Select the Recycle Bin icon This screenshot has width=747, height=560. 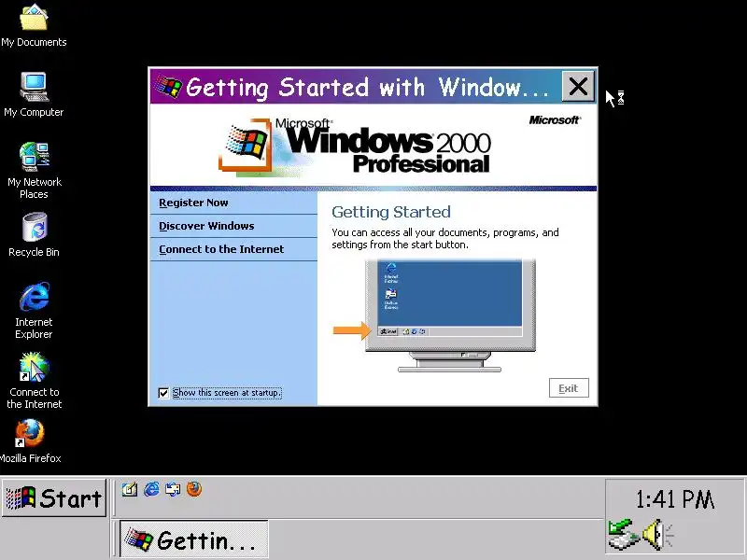click(34, 235)
